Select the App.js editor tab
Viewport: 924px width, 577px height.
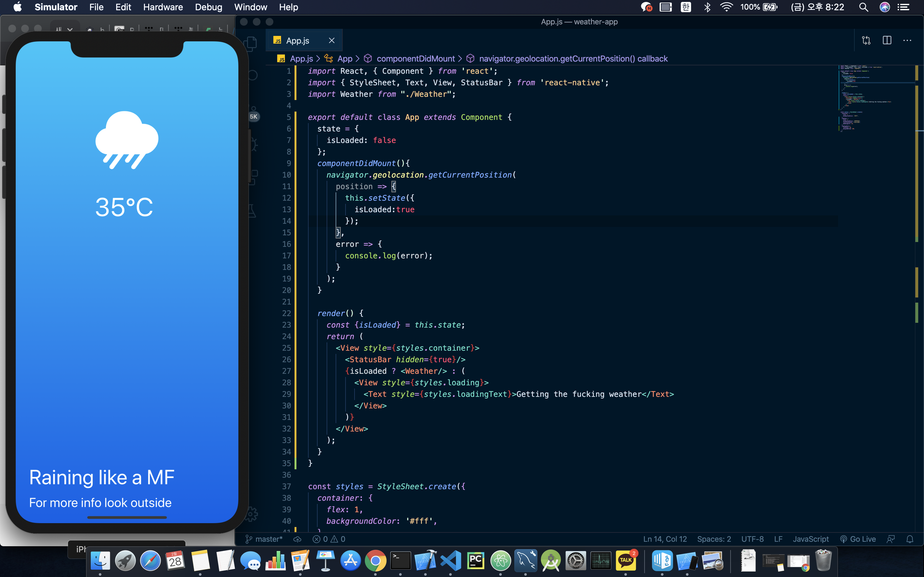pos(297,40)
